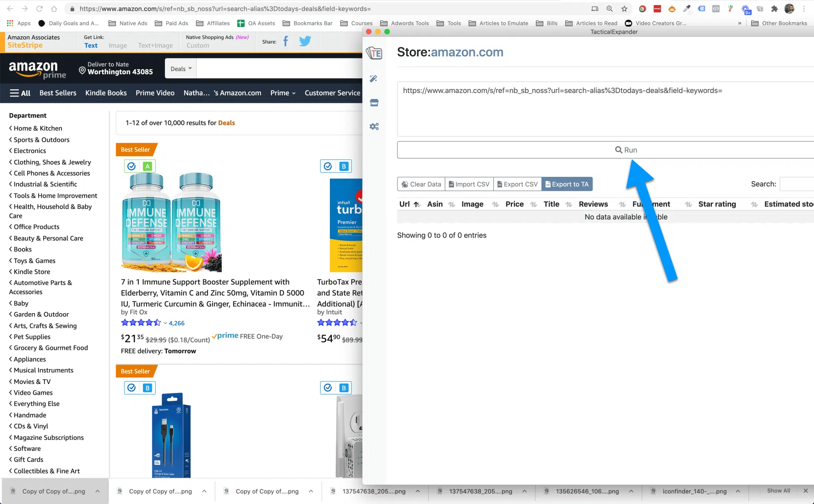Image resolution: width=814 pixels, height=504 pixels.
Task: Click the check badge on Immune Defense product
Action: click(x=132, y=166)
